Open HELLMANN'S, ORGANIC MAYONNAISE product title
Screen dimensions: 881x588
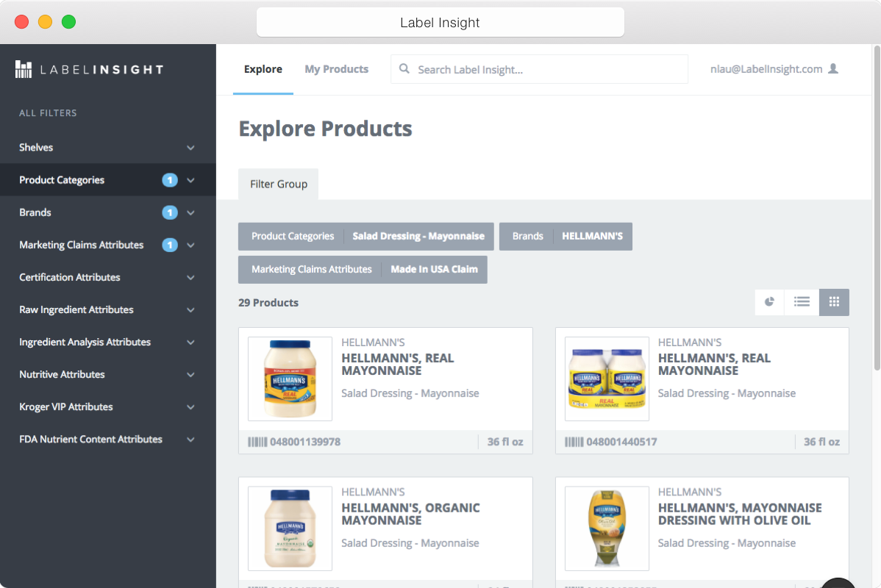(x=410, y=514)
